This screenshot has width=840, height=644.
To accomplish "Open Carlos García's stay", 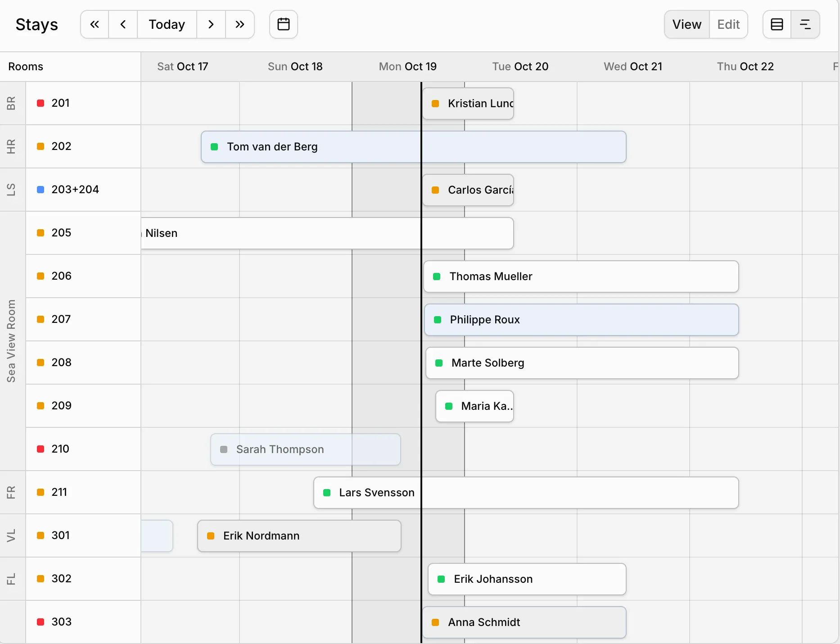I will (468, 190).
